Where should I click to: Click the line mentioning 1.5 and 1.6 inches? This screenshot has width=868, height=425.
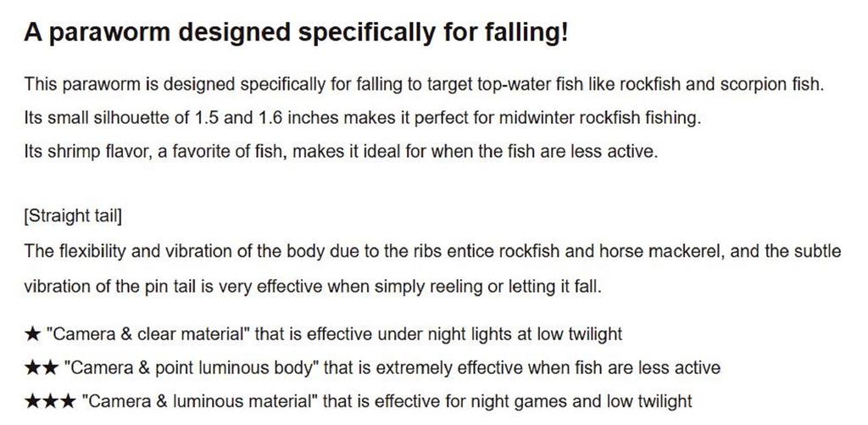[363, 119]
